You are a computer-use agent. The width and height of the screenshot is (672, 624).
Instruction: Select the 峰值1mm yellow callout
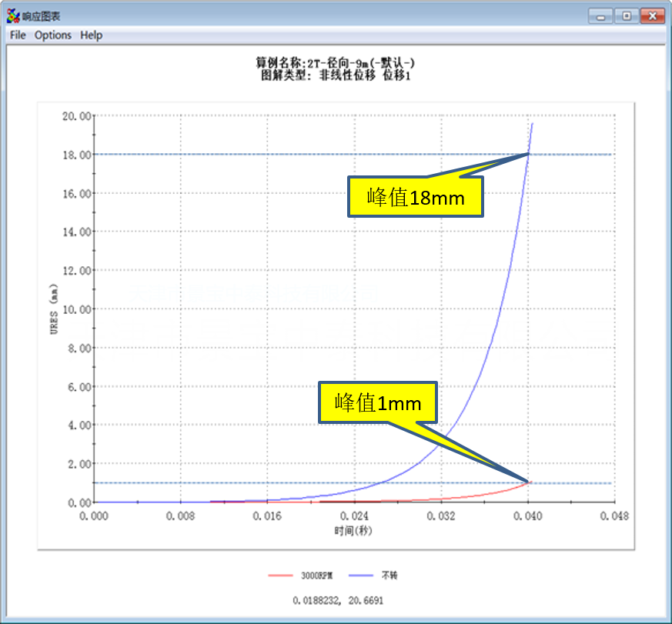click(378, 402)
